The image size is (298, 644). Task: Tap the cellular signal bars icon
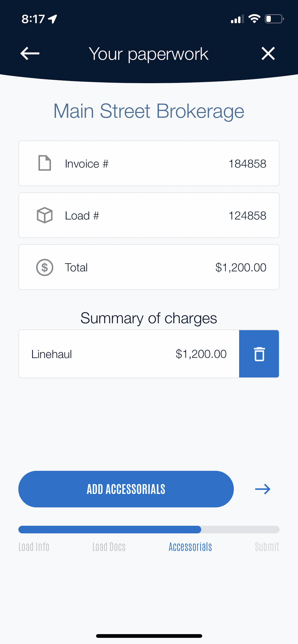237,19
